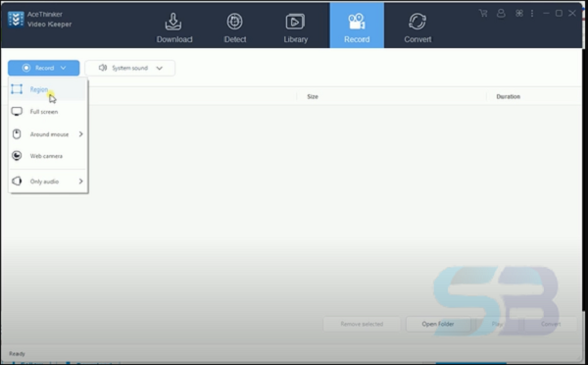The image size is (588, 365).
Task: Click the shopping cart icon
Action: tap(483, 14)
